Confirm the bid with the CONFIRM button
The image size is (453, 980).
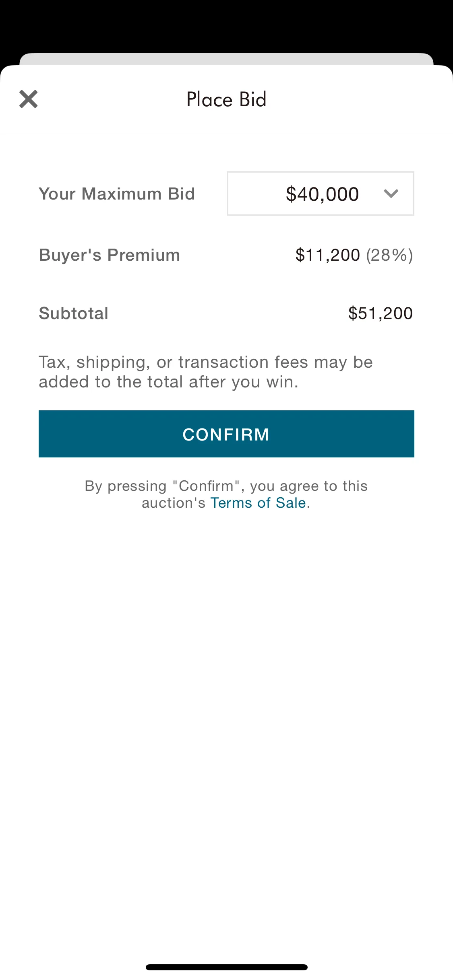click(226, 434)
